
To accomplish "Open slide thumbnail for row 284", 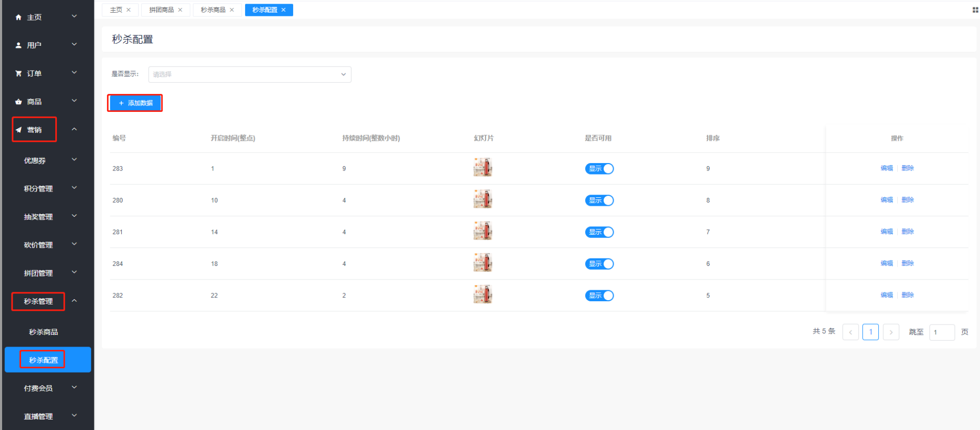I will 482,263.
